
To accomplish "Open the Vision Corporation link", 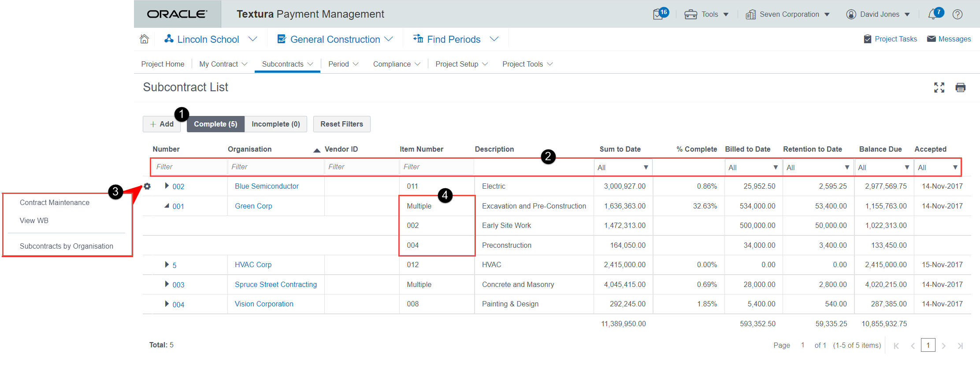I will click(x=264, y=304).
